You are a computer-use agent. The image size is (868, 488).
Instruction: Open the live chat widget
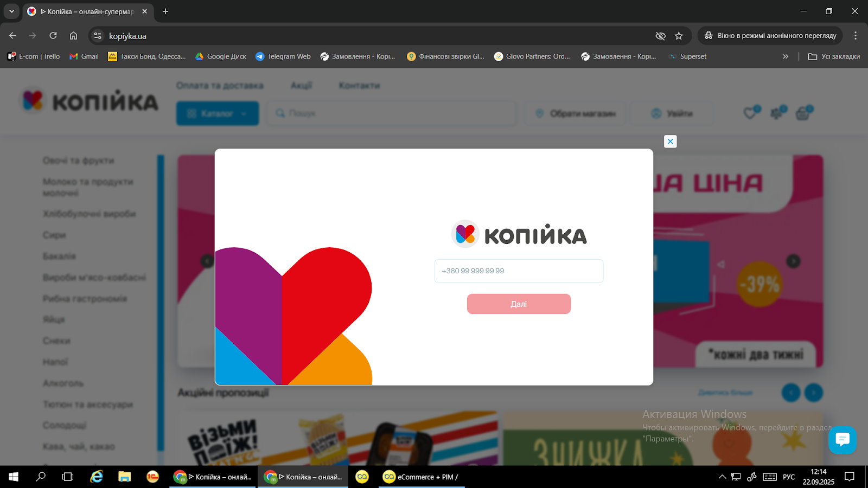[842, 440]
